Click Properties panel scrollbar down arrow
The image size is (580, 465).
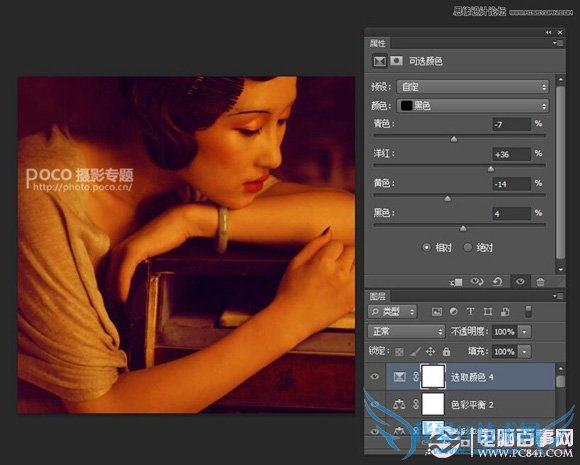[x=560, y=270]
